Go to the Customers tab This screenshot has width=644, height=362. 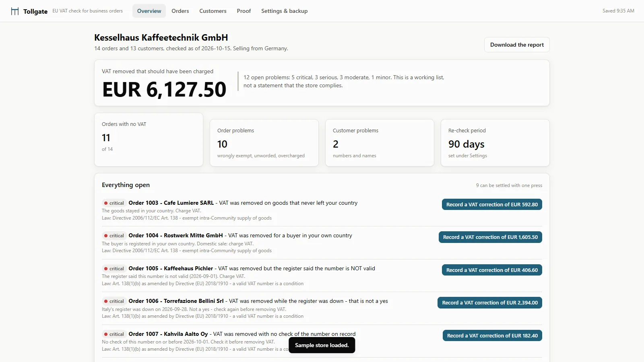(x=213, y=11)
